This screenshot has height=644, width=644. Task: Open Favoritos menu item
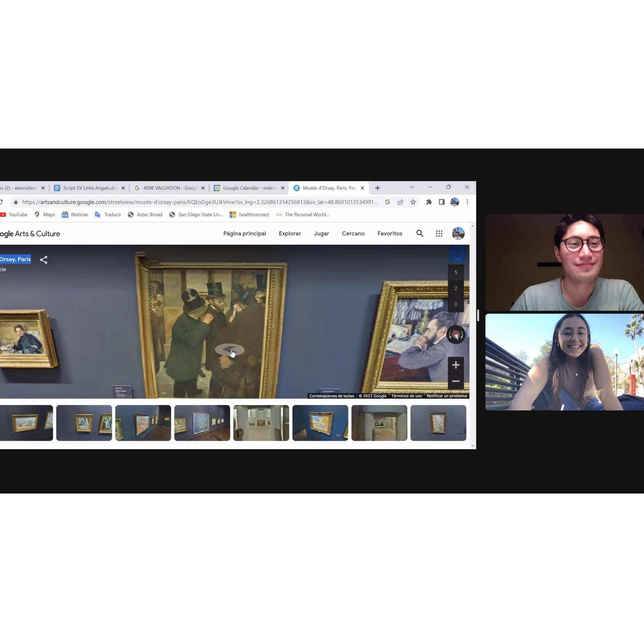(390, 234)
